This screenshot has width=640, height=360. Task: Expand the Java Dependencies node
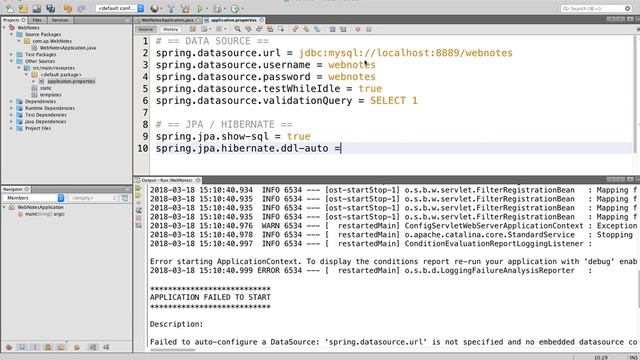pos(11,121)
